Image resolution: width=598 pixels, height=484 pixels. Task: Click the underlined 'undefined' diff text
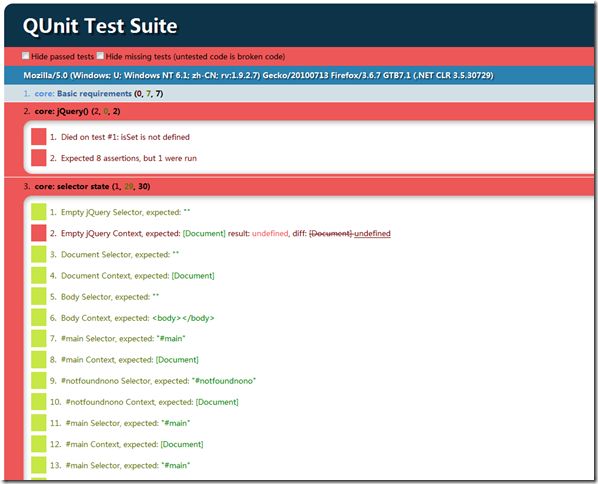tap(372, 233)
